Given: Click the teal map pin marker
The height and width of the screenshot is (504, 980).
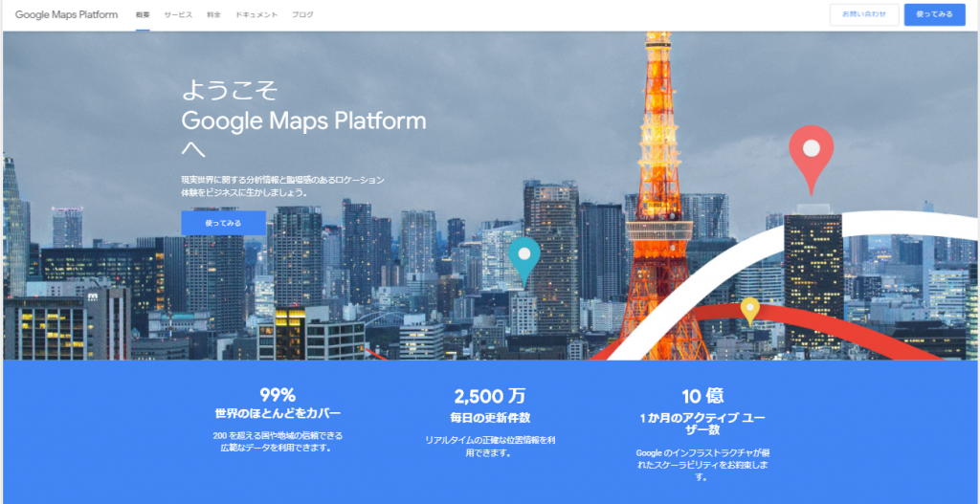Looking at the screenshot, I should 523,262.
